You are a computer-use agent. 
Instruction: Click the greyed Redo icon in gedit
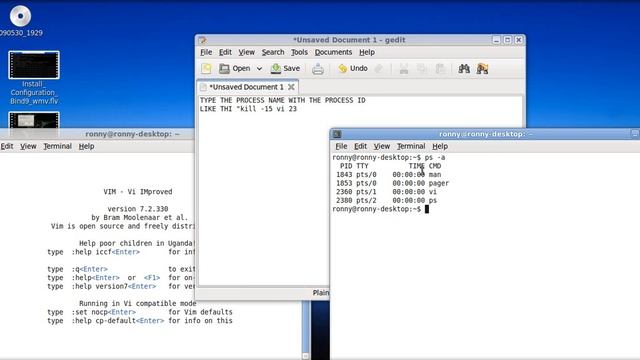(x=379, y=69)
